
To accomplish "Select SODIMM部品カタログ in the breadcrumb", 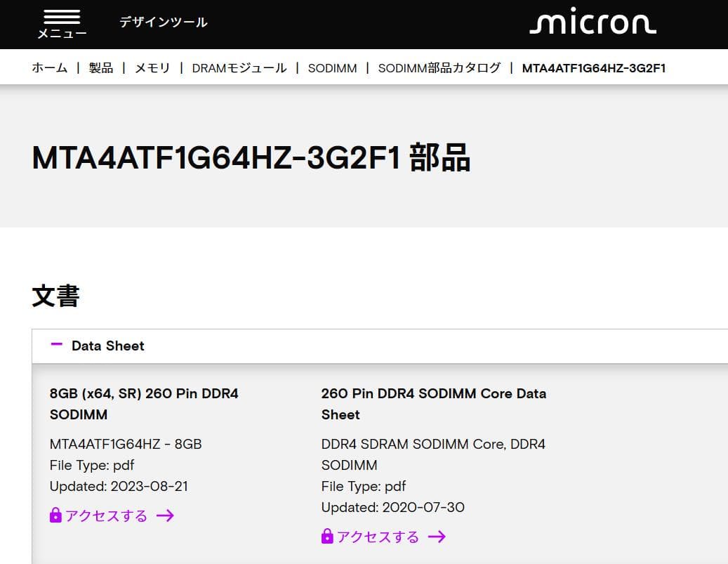I will click(439, 68).
